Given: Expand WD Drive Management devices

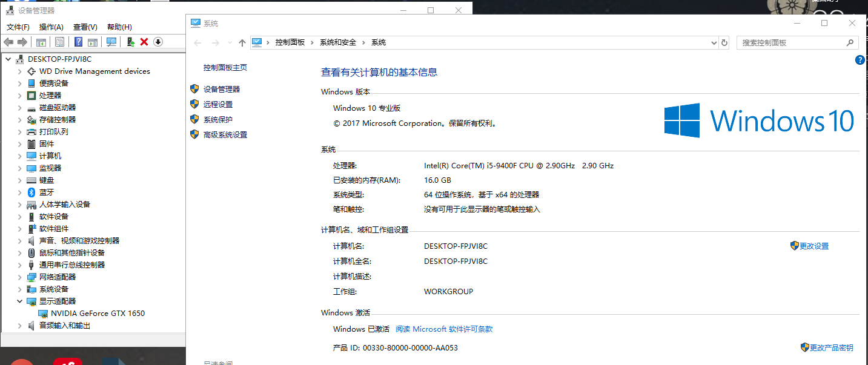Looking at the screenshot, I should click(20, 71).
